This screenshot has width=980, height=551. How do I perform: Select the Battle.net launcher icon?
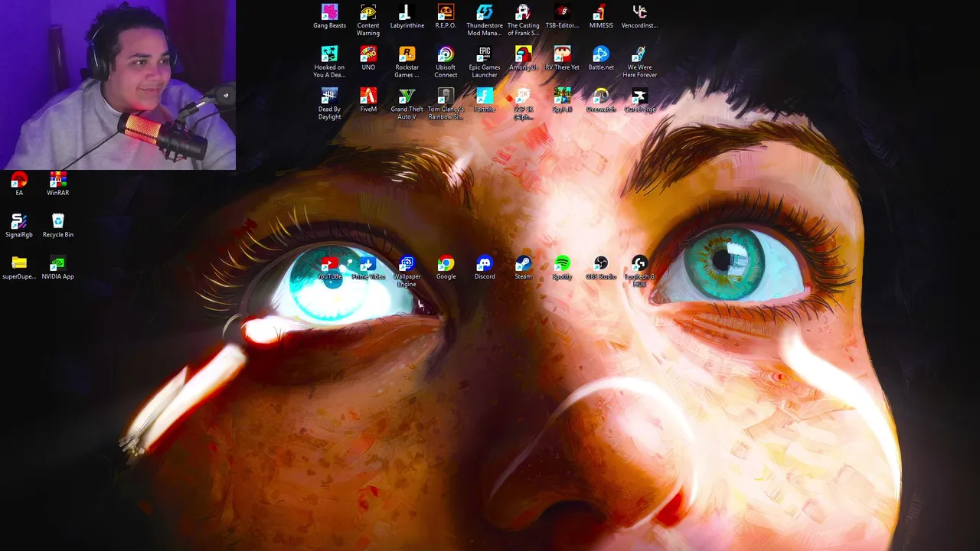click(x=601, y=58)
